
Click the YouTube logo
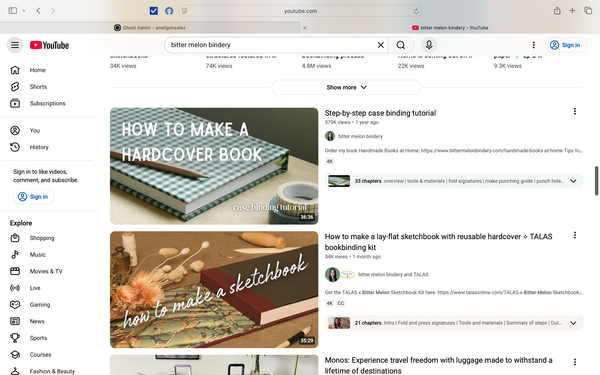(49, 45)
